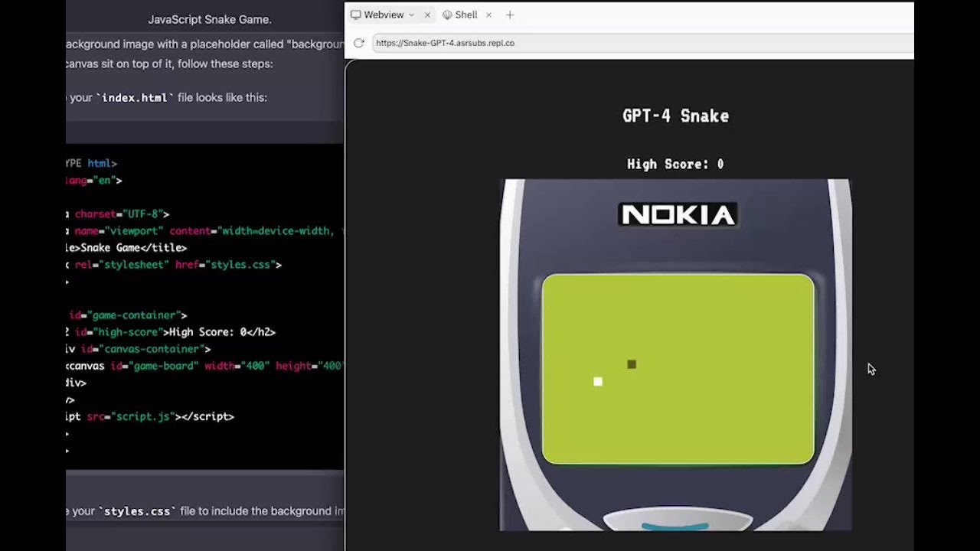Click the name="viewport" meta code line
This screenshot has height=551, width=980.
click(204, 231)
